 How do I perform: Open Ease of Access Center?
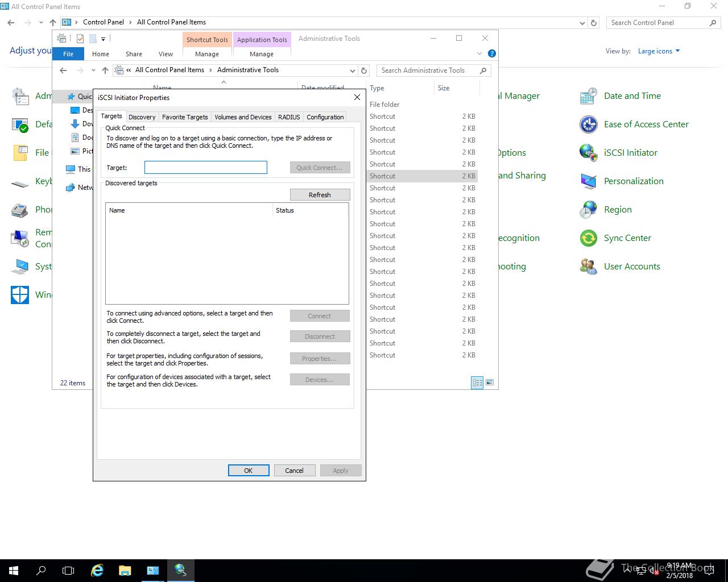pyautogui.click(x=634, y=124)
